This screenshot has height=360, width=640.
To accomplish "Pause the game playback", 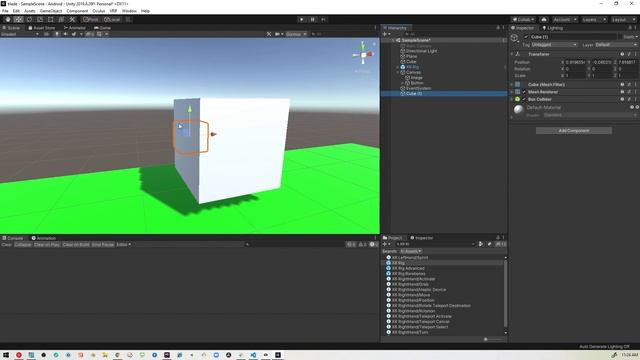I will pos(313,20).
